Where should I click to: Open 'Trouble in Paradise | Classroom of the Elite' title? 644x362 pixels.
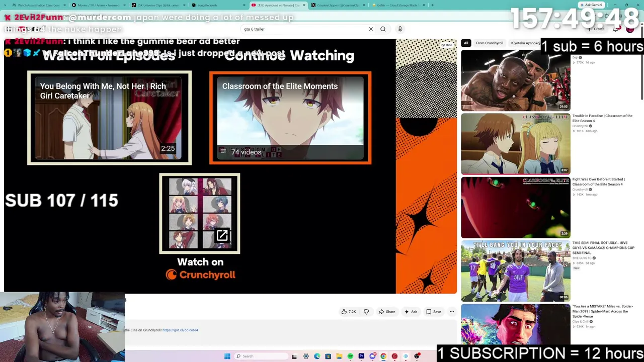[602, 118]
